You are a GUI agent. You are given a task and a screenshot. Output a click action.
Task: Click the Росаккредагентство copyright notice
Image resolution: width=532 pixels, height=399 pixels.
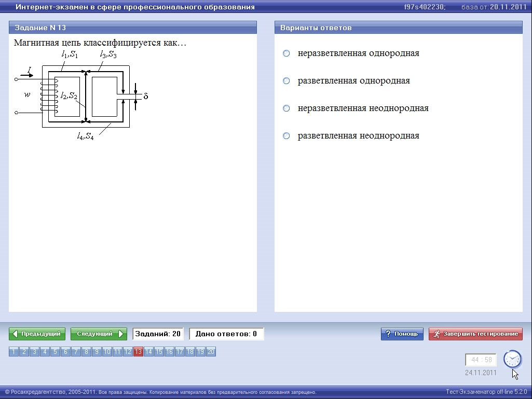click(161, 392)
